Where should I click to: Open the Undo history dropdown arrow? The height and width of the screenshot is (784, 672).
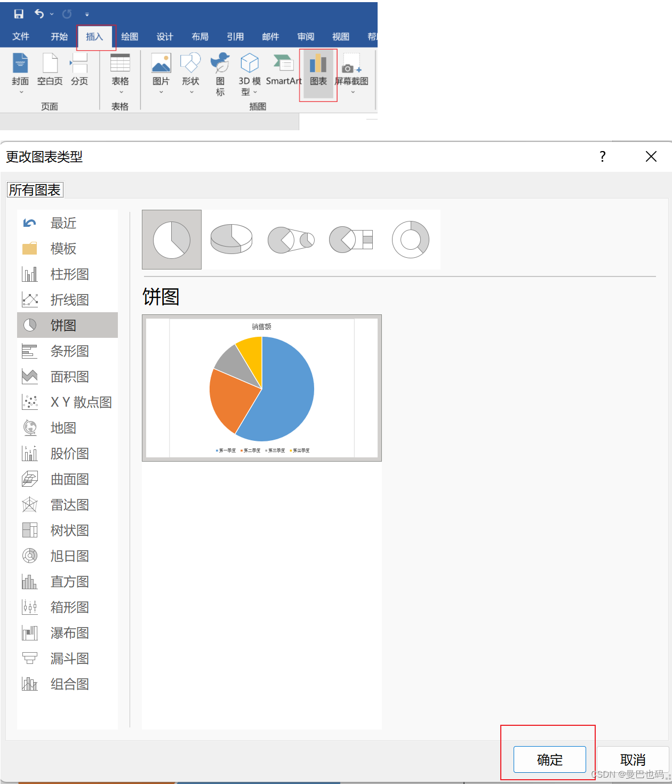click(52, 14)
